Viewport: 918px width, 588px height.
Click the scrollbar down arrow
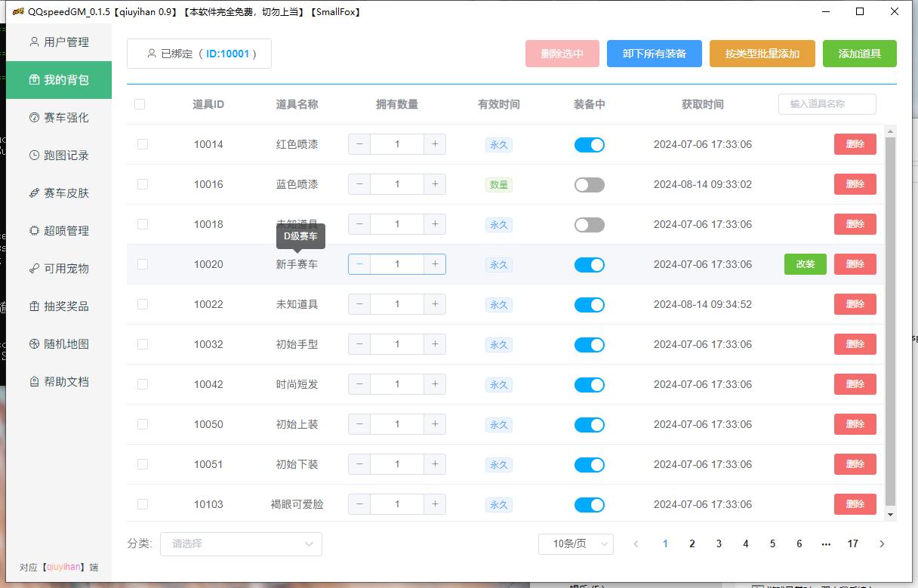coord(890,514)
